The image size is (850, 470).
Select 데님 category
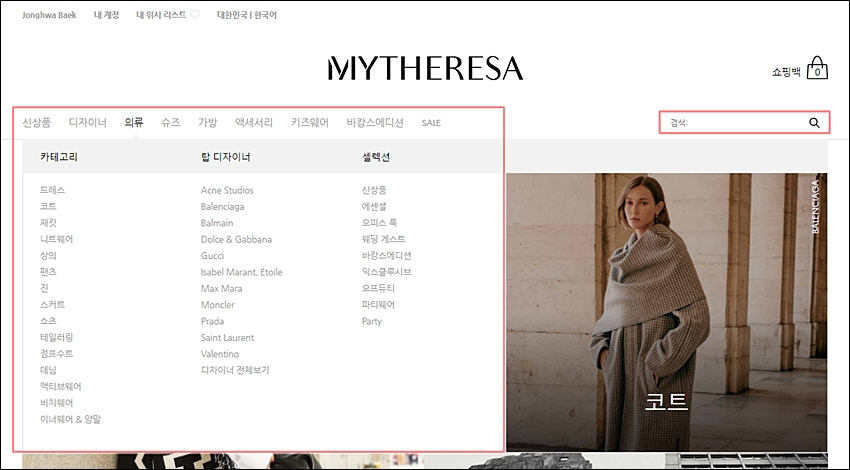point(48,370)
